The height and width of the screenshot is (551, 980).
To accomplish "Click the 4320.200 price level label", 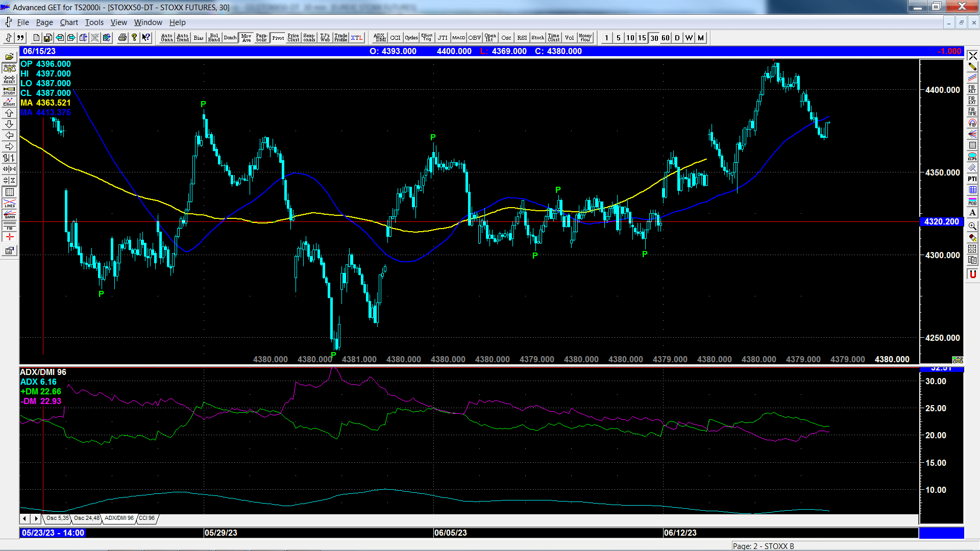I will pyautogui.click(x=942, y=222).
